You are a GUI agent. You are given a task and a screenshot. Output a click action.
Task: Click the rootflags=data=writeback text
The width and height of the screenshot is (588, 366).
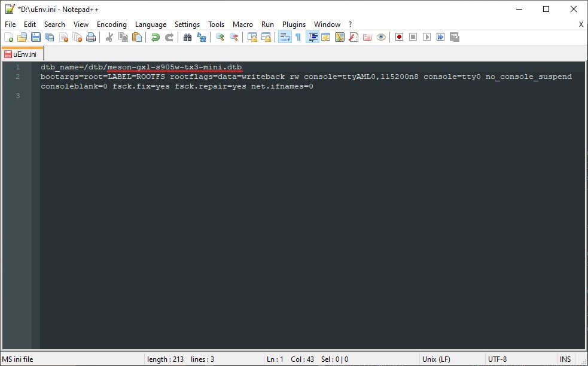(x=227, y=77)
